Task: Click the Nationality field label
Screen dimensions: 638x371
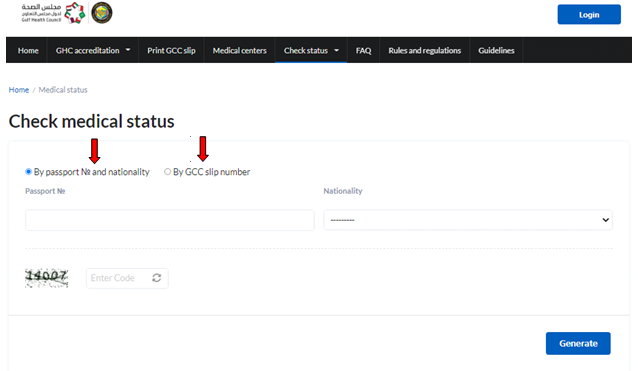Action: click(x=343, y=191)
